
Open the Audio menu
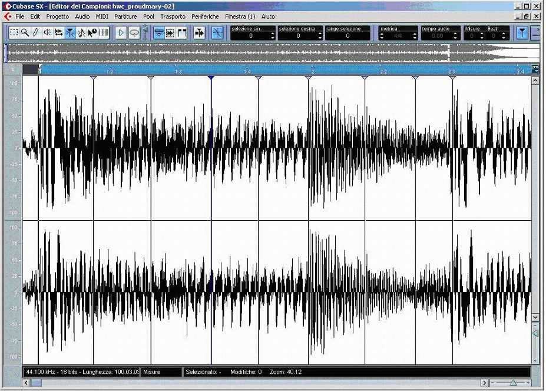[x=82, y=16]
